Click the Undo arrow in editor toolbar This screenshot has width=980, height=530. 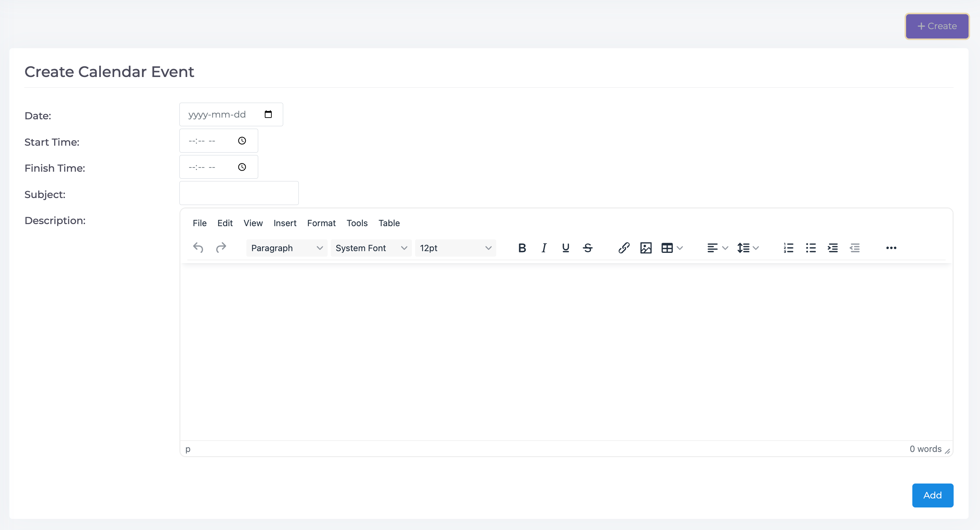point(198,248)
